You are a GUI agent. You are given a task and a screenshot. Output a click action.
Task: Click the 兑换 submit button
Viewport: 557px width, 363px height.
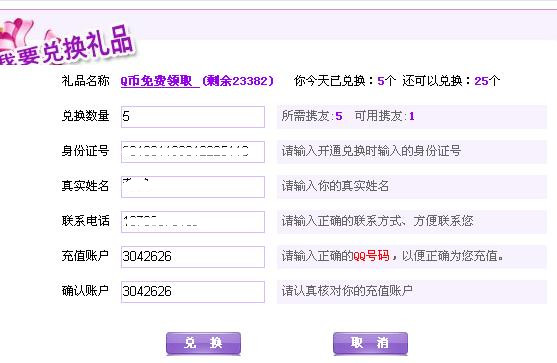click(203, 343)
